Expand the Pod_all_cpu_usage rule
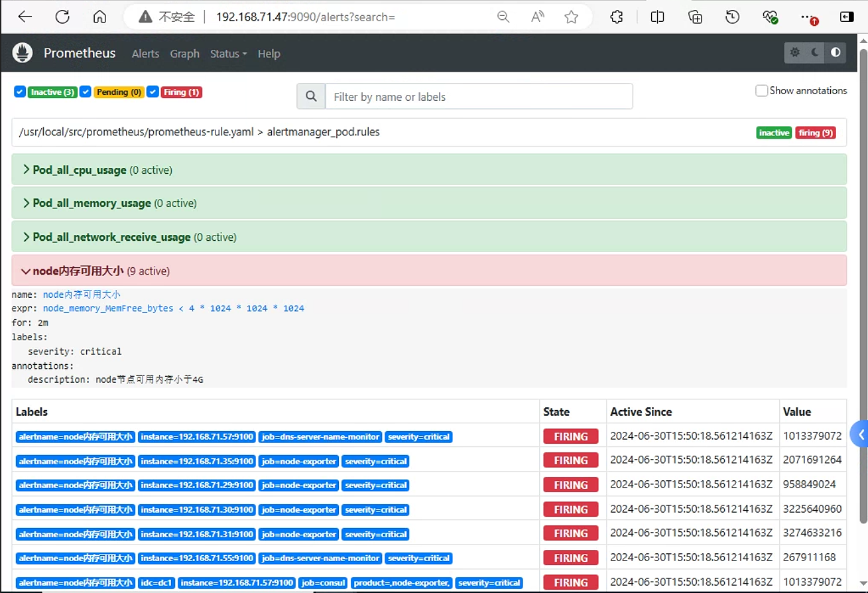Screen dimensions: 868x593 429,170
